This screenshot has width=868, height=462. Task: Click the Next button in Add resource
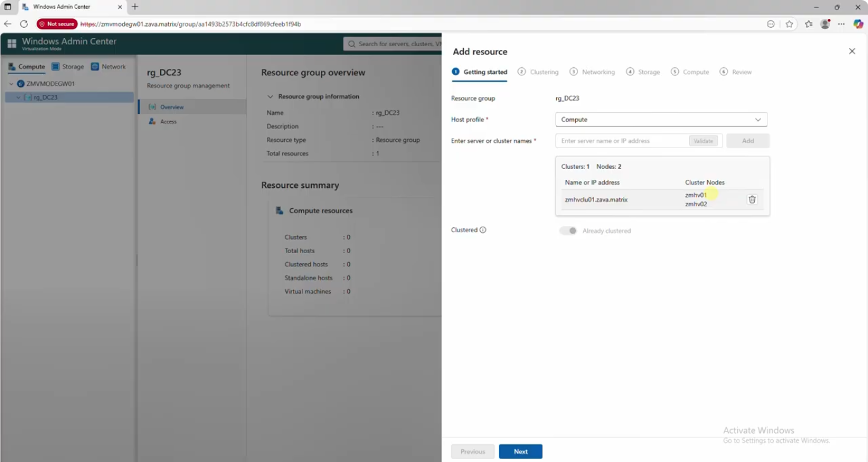click(520, 451)
